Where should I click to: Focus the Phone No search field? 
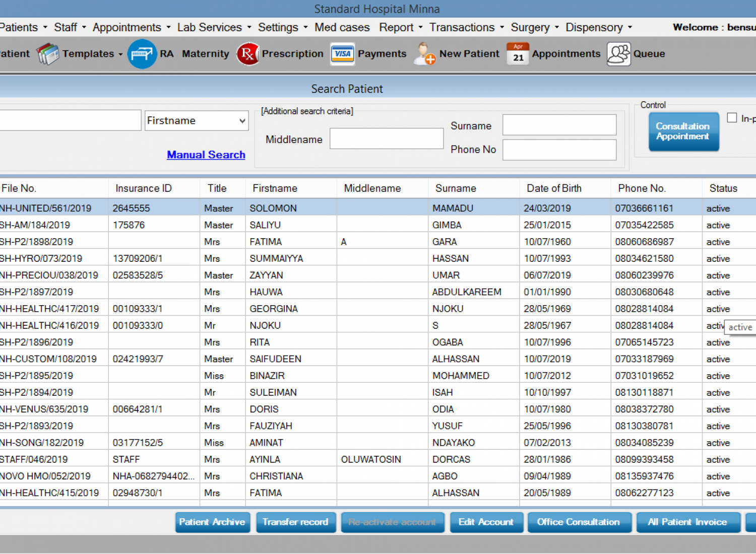(559, 150)
